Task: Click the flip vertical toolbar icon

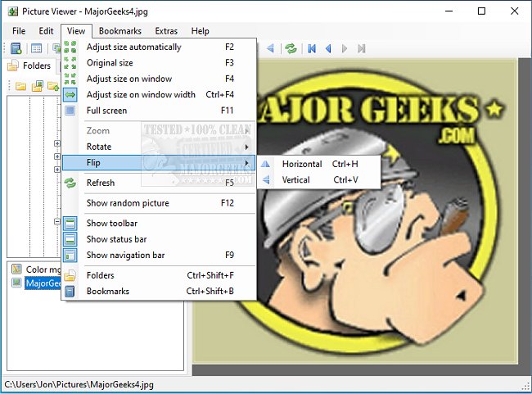Action: (x=270, y=48)
